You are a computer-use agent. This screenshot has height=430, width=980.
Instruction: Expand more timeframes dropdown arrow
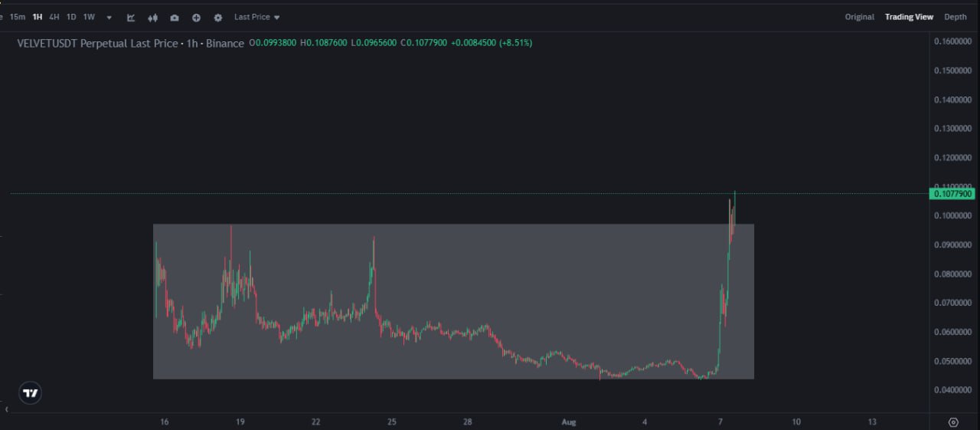tap(109, 17)
